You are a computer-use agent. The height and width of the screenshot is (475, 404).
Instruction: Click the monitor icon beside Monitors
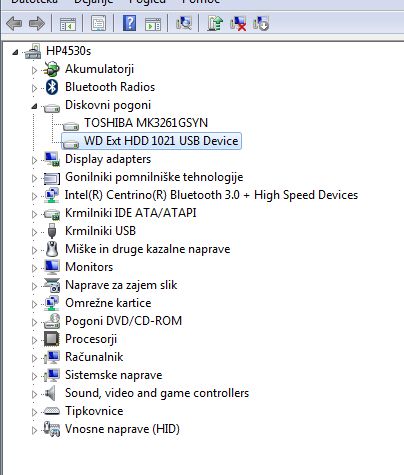[x=52, y=267]
